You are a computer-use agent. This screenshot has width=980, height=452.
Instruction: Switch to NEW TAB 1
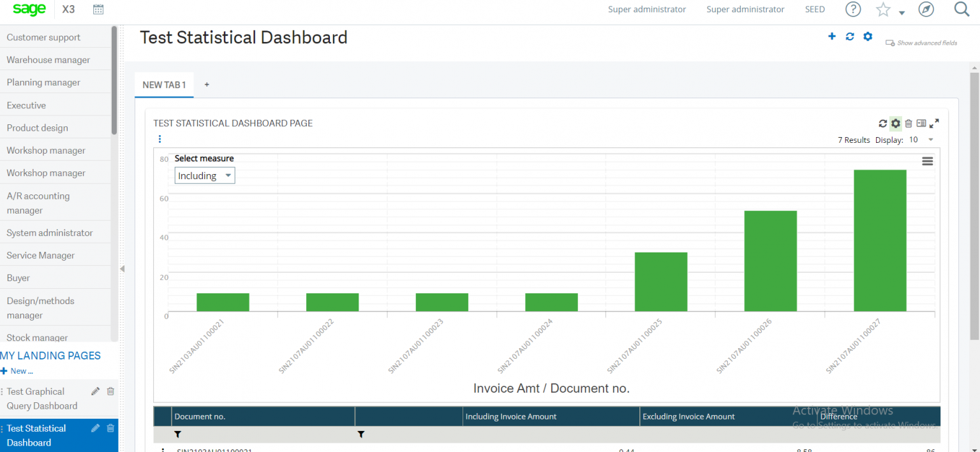pyautogui.click(x=164, y=84)
